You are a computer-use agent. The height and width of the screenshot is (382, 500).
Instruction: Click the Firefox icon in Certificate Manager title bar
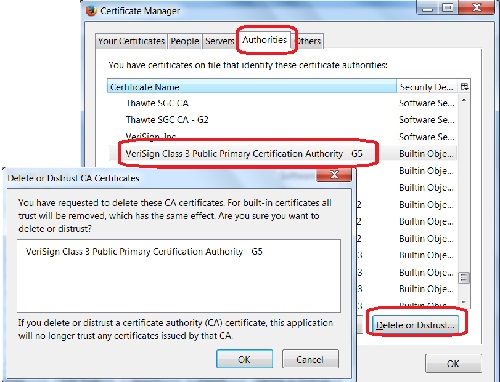click(x=91, y=11)
